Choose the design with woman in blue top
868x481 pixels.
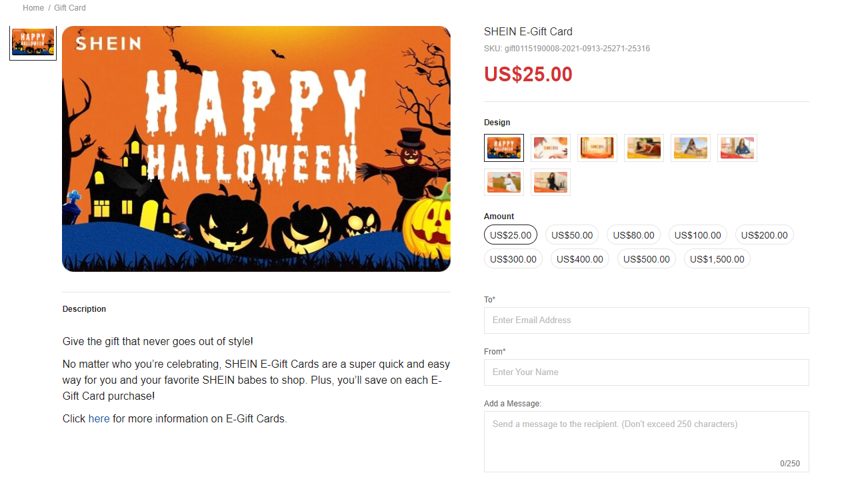(x=737, y=148)
